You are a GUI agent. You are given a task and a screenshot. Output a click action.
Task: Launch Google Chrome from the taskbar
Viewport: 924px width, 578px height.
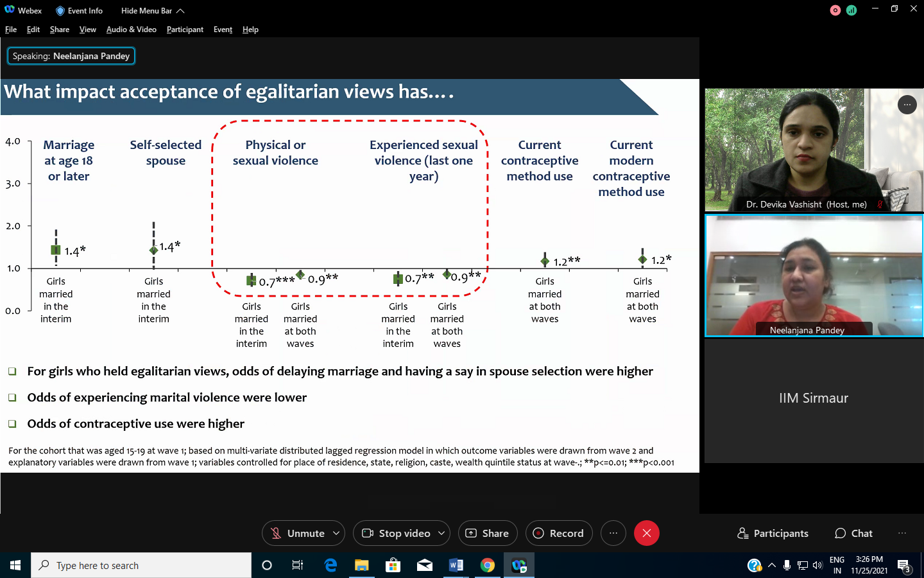(x=488, y=565)
